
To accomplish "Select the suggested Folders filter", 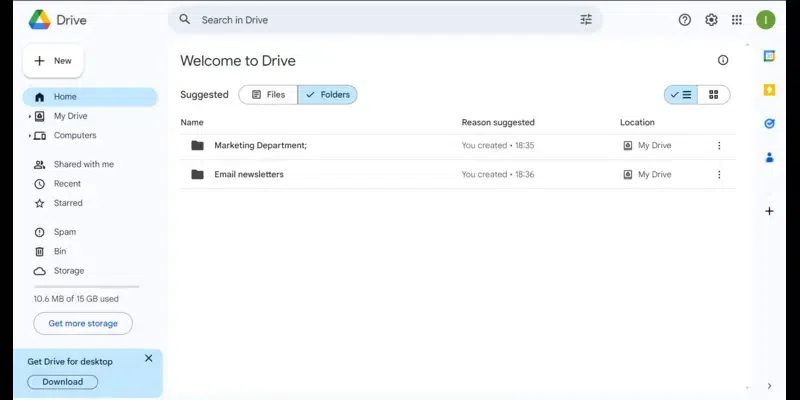I will 328,94.
